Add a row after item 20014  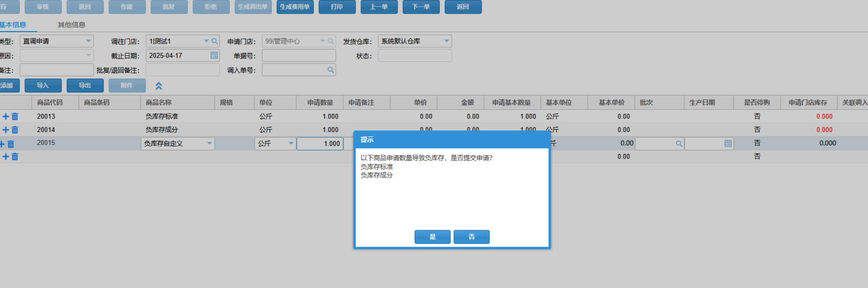(6, 130)
